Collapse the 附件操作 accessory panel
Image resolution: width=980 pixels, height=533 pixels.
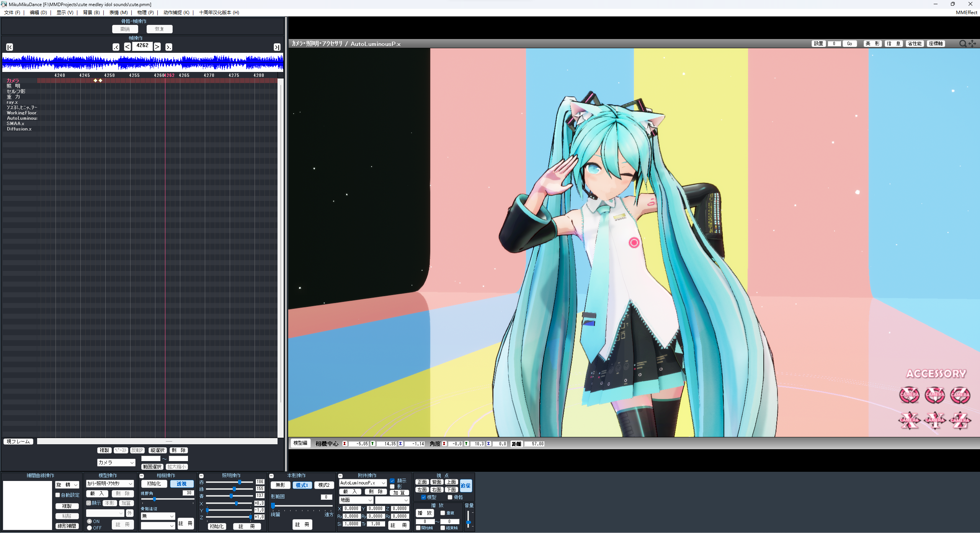[x=340, y=476]
